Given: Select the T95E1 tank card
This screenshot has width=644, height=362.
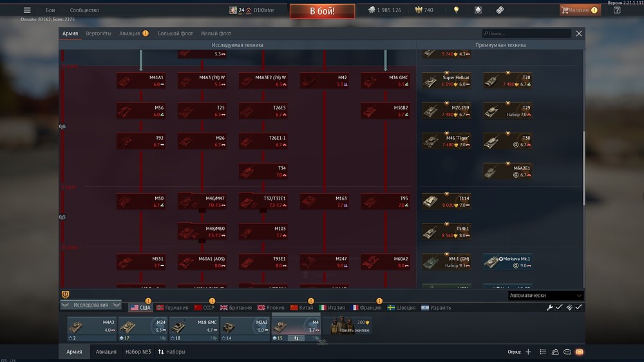Looking at the screenshot, I should point(263,262).
